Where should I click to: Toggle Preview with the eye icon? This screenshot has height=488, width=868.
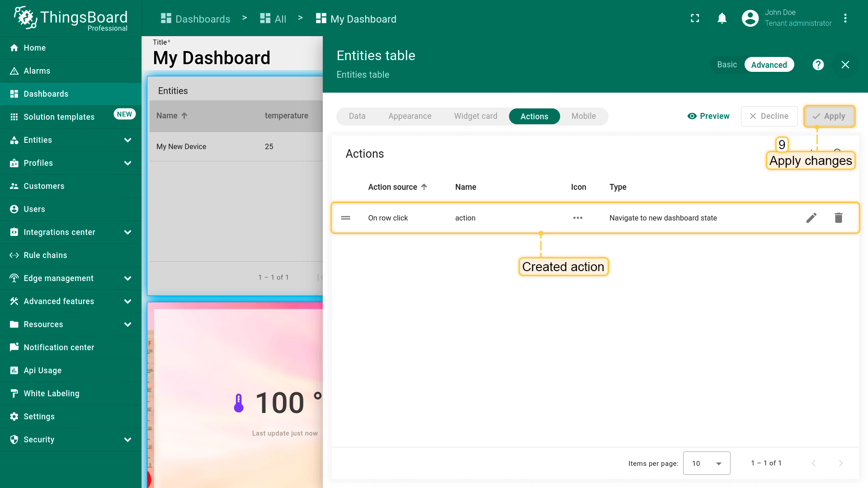(x=708, y=116)
